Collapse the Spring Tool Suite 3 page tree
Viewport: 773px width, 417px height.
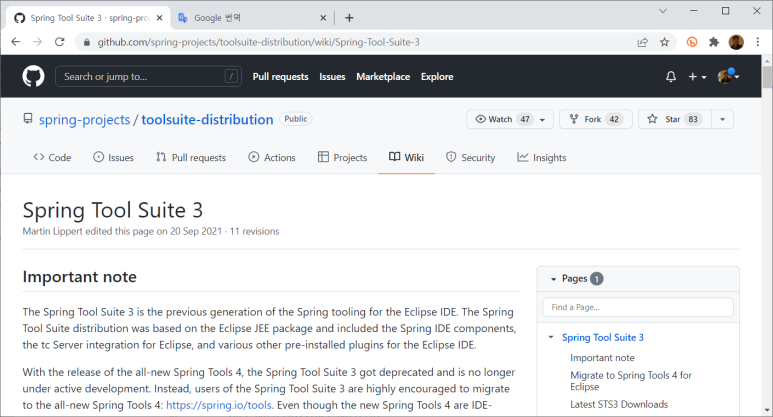pyautogui.click(x=551, y=338)
